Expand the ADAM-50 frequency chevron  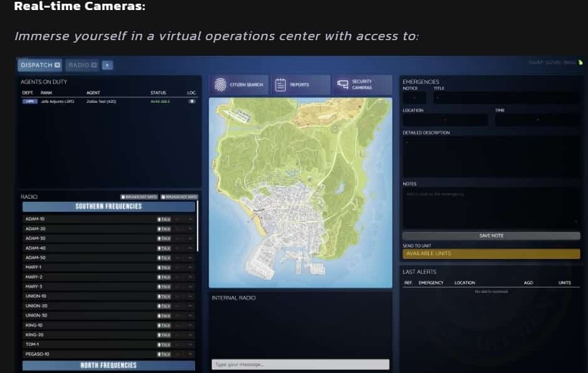click(191, 257)
